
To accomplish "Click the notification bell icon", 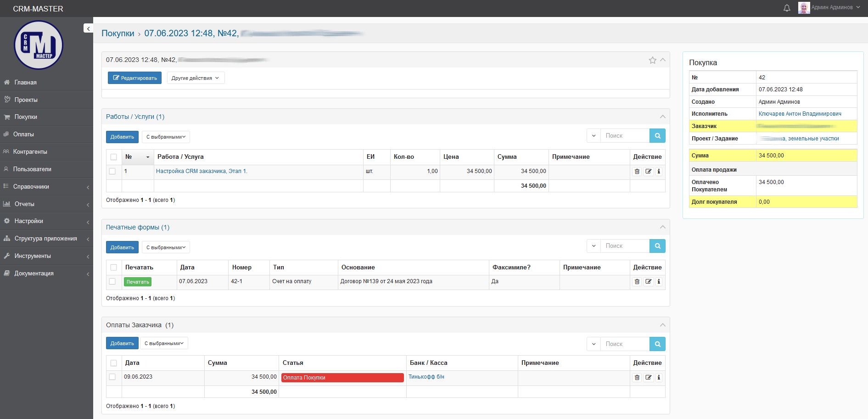I will point(787,8).
